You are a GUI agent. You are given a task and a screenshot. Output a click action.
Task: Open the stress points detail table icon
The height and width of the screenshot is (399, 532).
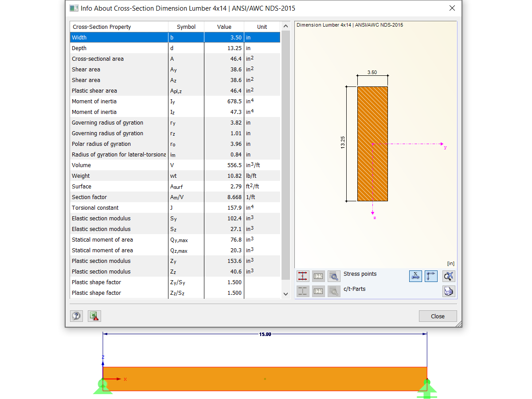click(334, 276)
